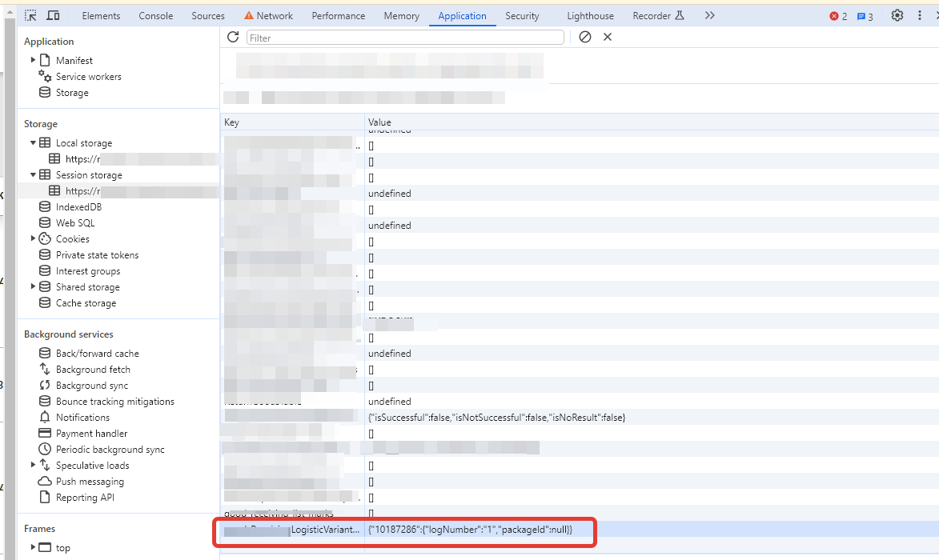Click the Filter input field
The height and width of the screenshot is (560, 939).
click(x=405, y=38)
